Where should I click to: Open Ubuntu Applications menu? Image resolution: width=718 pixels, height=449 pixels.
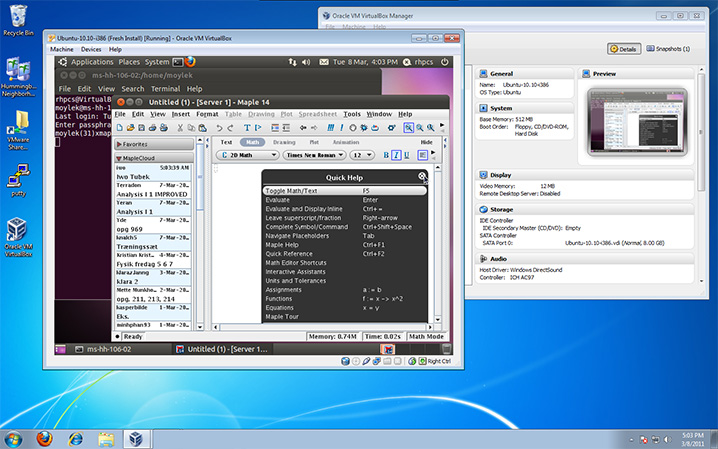coord(92,62)
